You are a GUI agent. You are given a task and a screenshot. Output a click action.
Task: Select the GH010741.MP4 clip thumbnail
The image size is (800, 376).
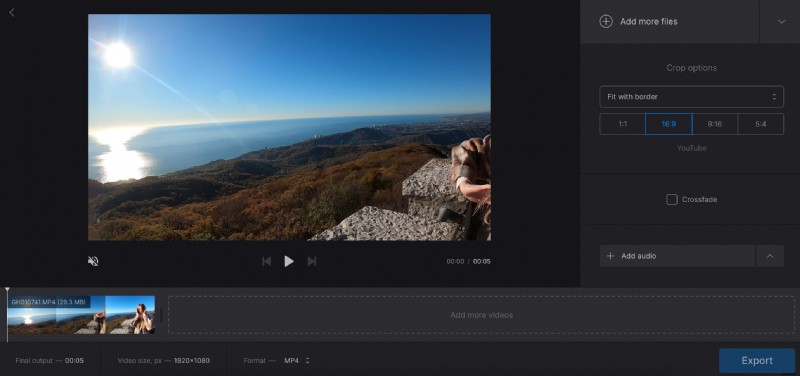pyautogui.click(x=81, y=315)
